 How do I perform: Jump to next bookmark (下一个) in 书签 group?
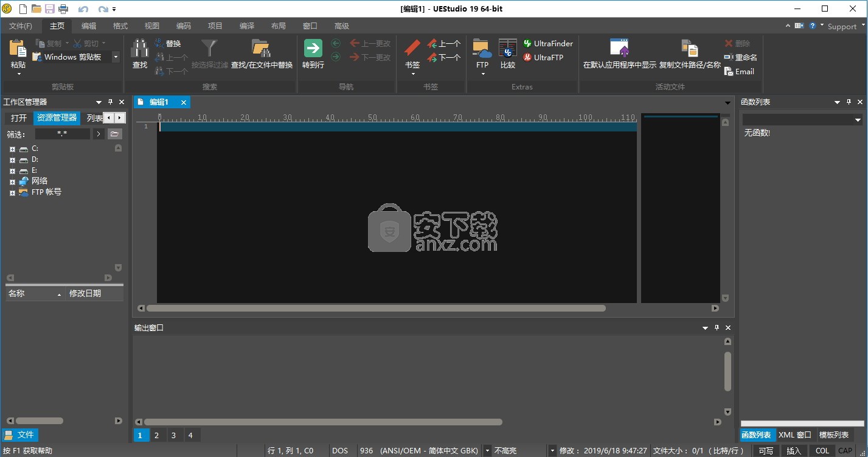[x=443, y=57]
